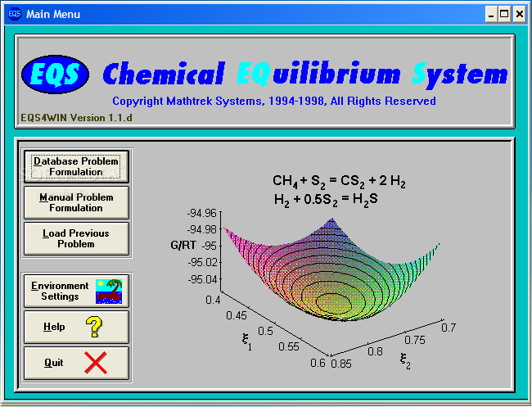Image resolution: width=532 pixels, height=407 pixels.
Task: Click the red X quit icon
Action: [96, 363]
